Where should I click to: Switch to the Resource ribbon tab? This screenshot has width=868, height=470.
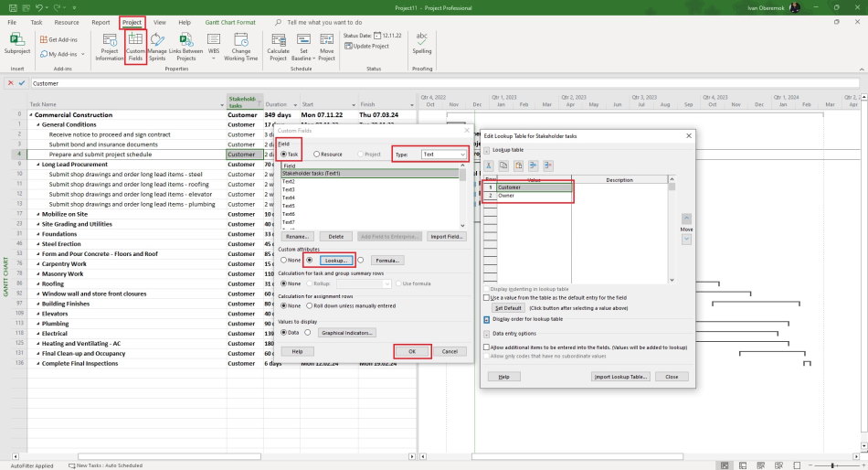click(67, 22)
